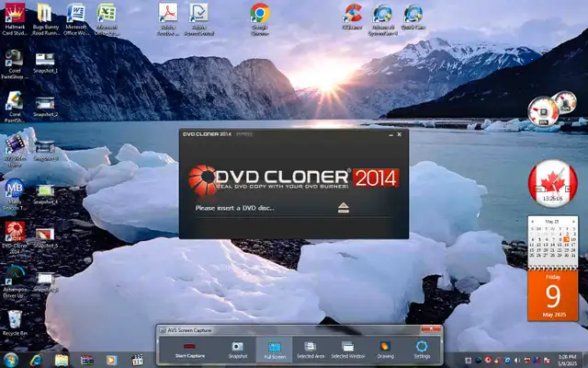The width and height of the screenshot is (588, 368).
Task: Open the Recycle Bin
Action: (15, 323)
